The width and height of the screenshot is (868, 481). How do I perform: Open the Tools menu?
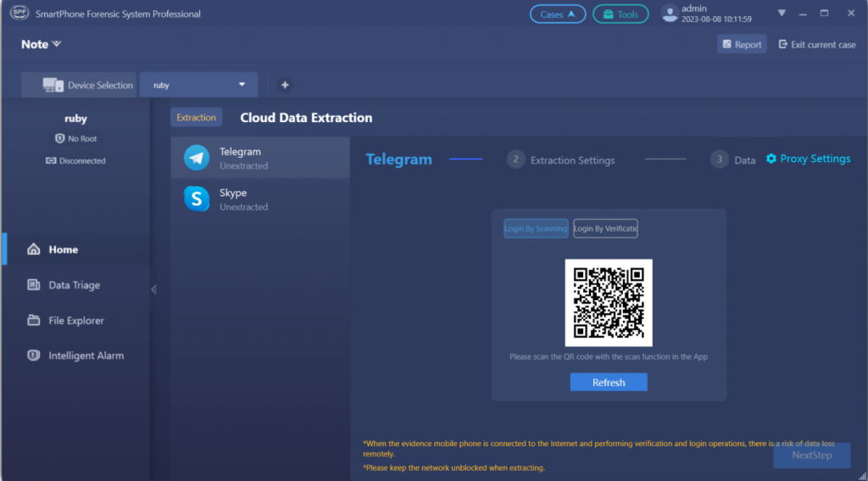pyautogui.click(x=620, y=14)
